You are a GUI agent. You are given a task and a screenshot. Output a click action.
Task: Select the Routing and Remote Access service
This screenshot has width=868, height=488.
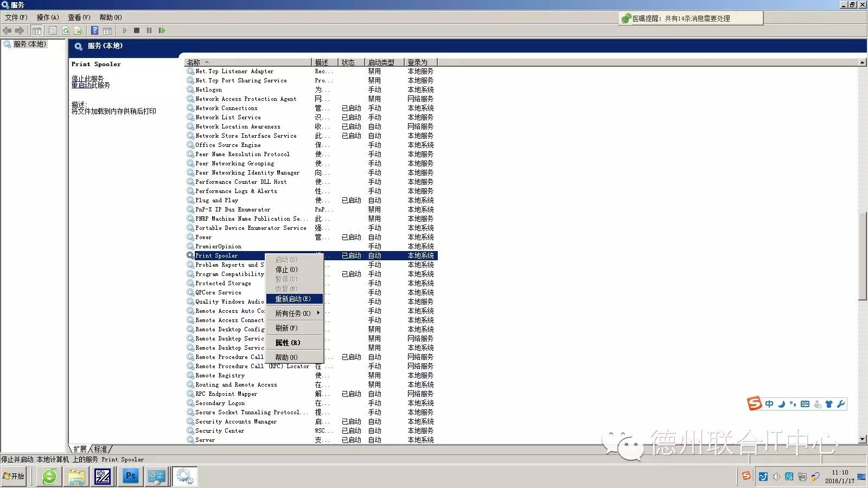(311, 384)
